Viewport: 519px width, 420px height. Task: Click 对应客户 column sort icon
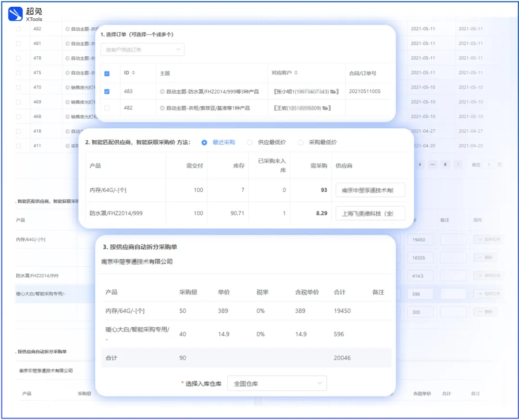point(296,73)
